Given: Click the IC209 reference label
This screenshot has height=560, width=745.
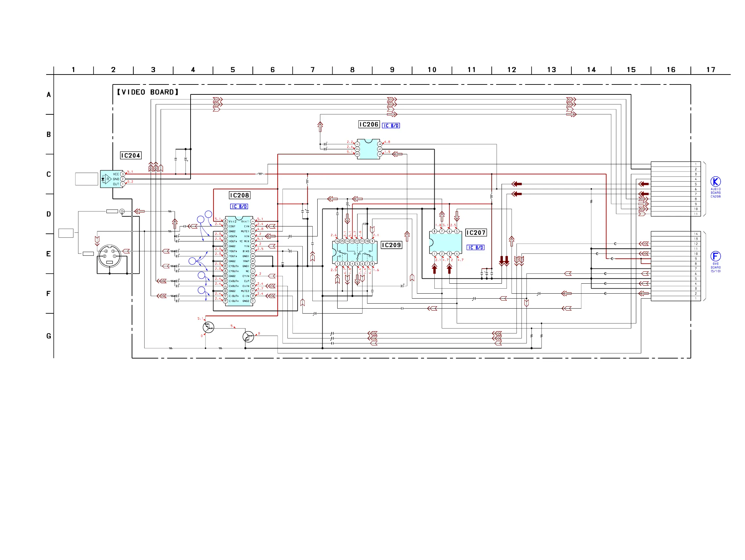Looking at the screenshot, I should point(391,245).
